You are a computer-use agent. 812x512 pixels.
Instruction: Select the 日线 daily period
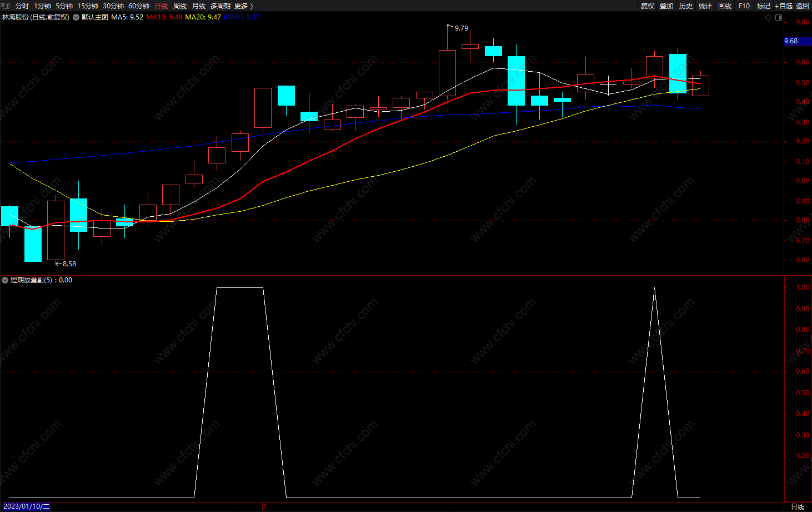pyautogui.click(x=161, y=6)
